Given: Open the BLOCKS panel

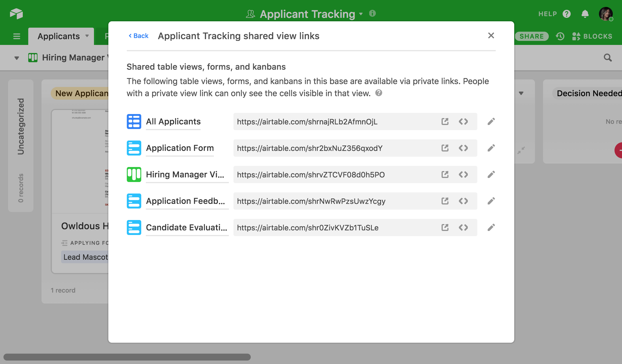Looking at the screenshot, I should 592,36.
